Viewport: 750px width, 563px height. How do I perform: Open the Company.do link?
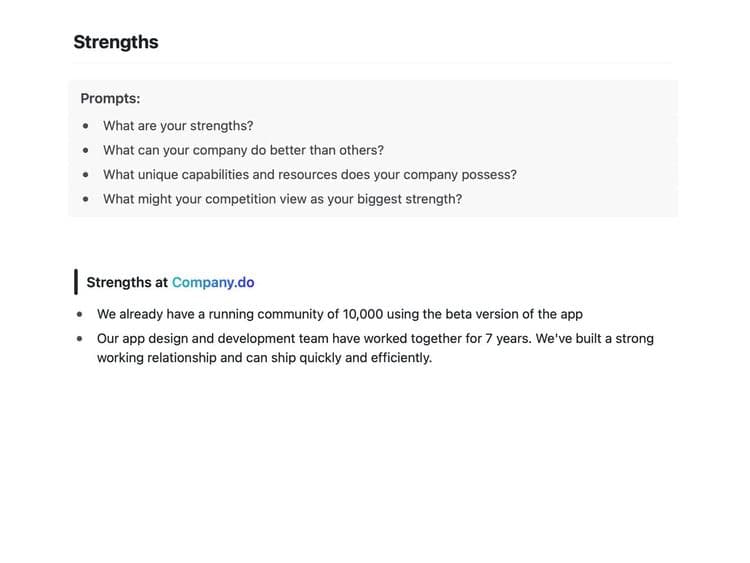(213, 283)
